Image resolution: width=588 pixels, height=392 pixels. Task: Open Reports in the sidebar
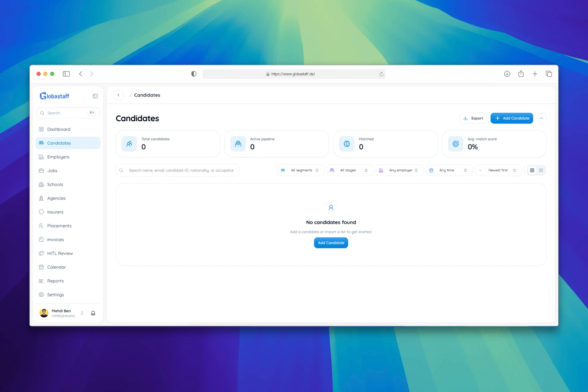pyautogui.click(x=68, y=281)
